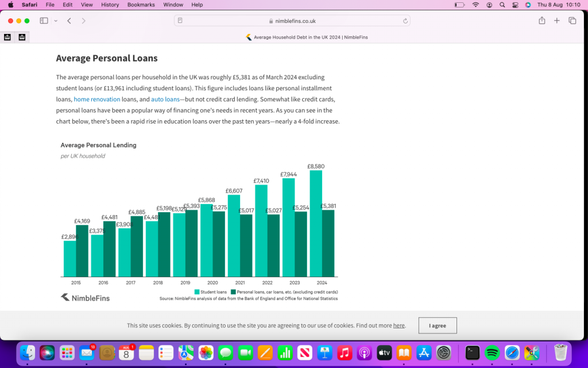Screen dimensions: 588x368
Task: Select the first pinned tab icon
Action: click(x=7, y=37)
